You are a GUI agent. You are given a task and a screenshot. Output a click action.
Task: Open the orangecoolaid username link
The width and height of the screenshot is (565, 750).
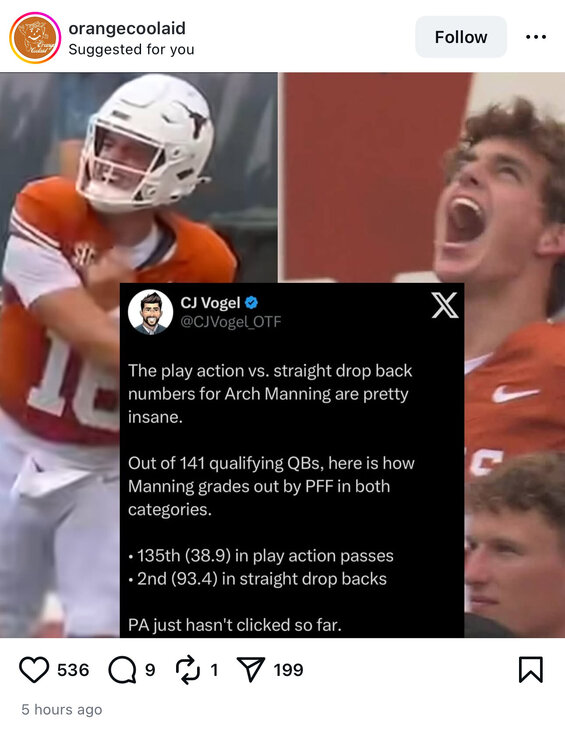127,28
